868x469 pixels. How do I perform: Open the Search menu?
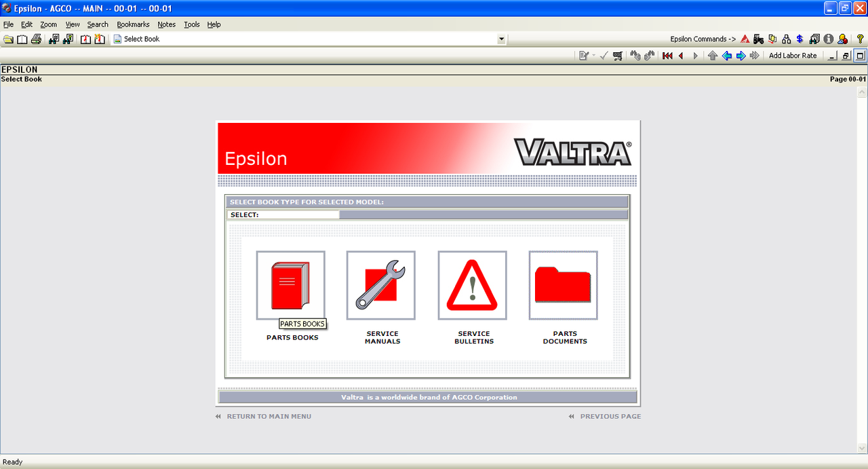[98, 24]
